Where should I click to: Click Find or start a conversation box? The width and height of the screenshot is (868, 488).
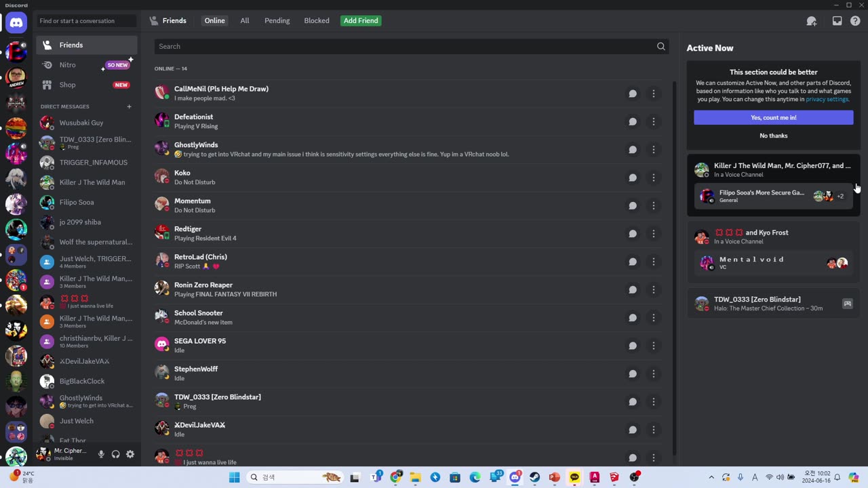click(x=87, y=21)
